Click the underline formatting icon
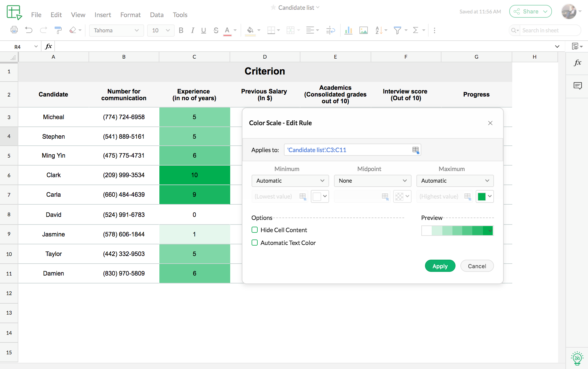 click(203, 31)
